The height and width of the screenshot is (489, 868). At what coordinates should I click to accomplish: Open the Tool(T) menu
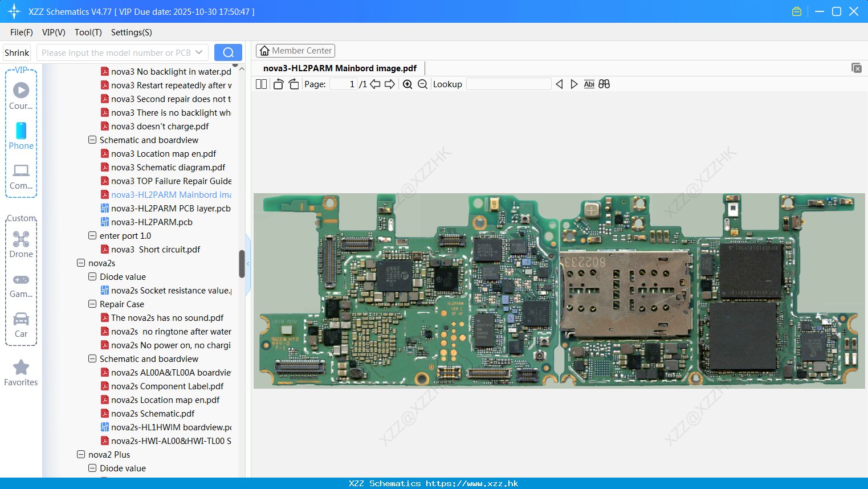[x=88, y=32]
